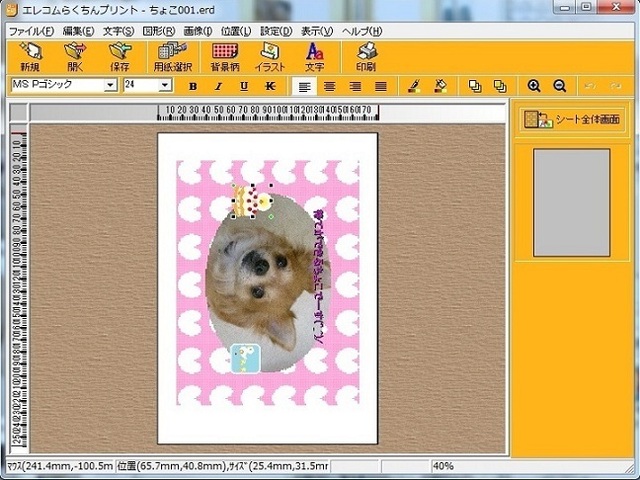This screenshot has height=480, width=640.
Task: Open the font size 24 dropdown
Action: point(165,85)
